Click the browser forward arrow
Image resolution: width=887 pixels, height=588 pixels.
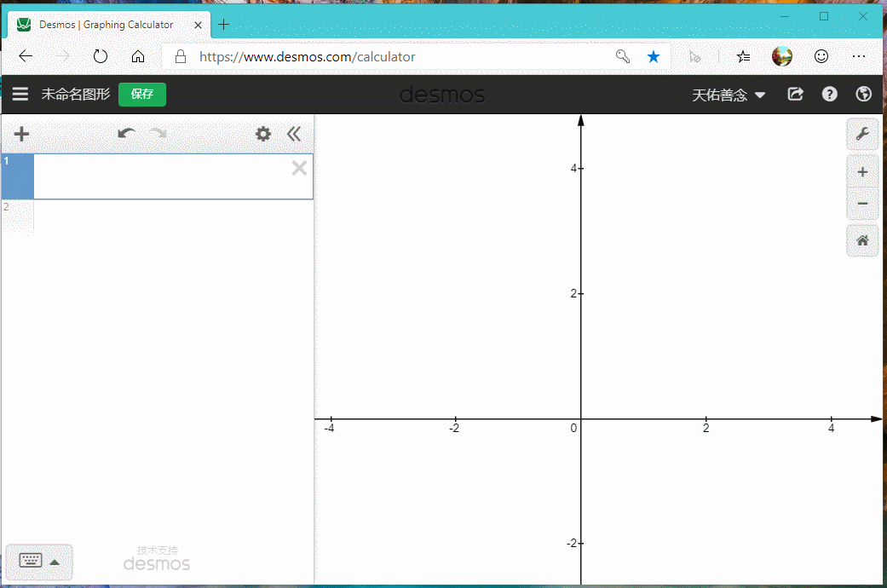(62, 56)
